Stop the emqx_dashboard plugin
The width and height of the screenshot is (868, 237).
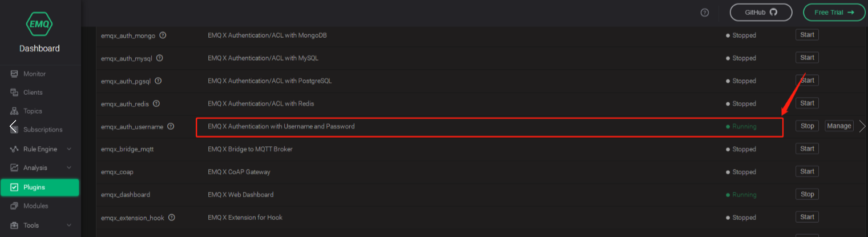click(x=807, y=195)
